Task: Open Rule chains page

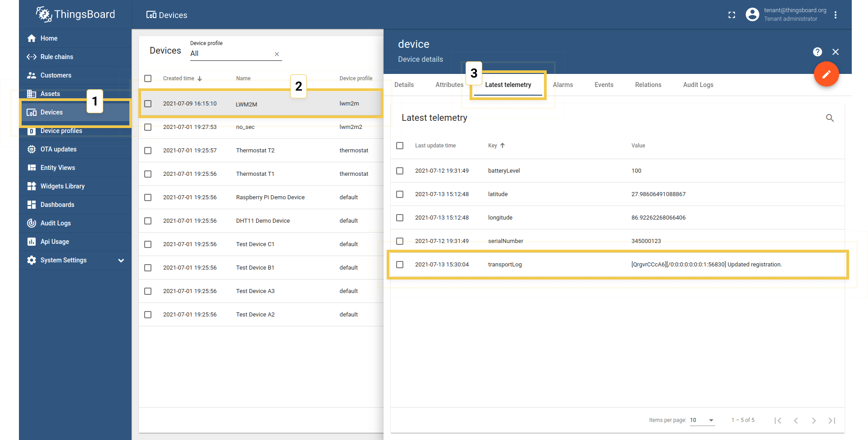Action: point(56,57)
